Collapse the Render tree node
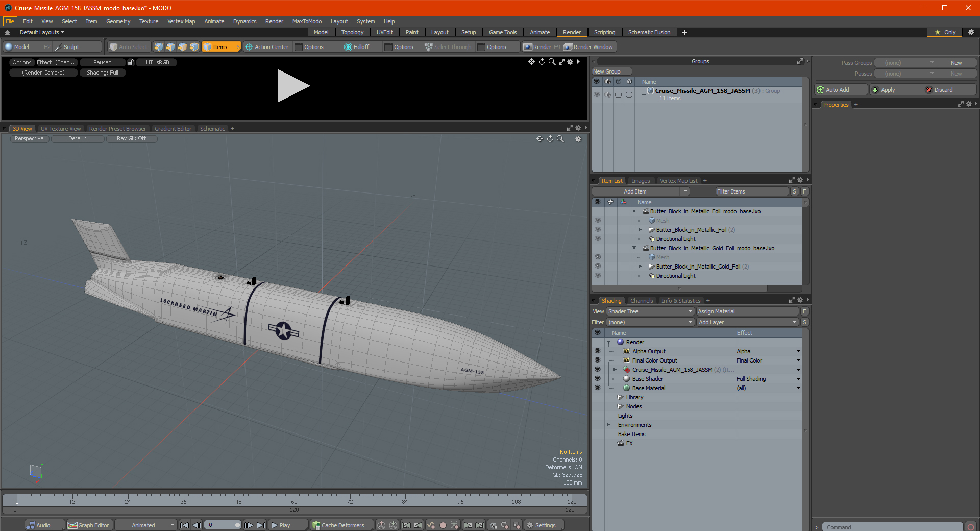The image size is (980, 531). point(608,342)
